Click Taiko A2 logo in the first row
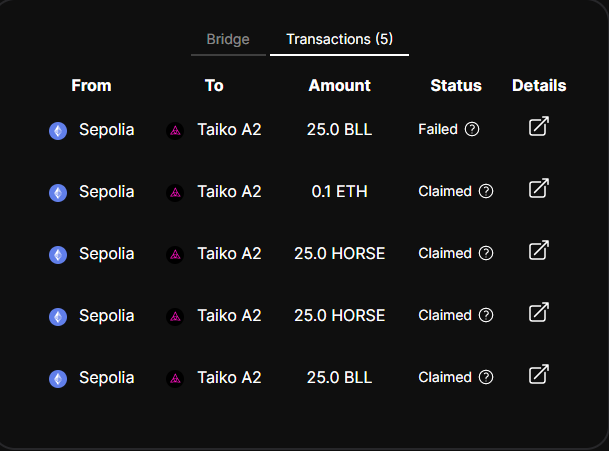This screenshot has width=609, height=451. [175, 130]
